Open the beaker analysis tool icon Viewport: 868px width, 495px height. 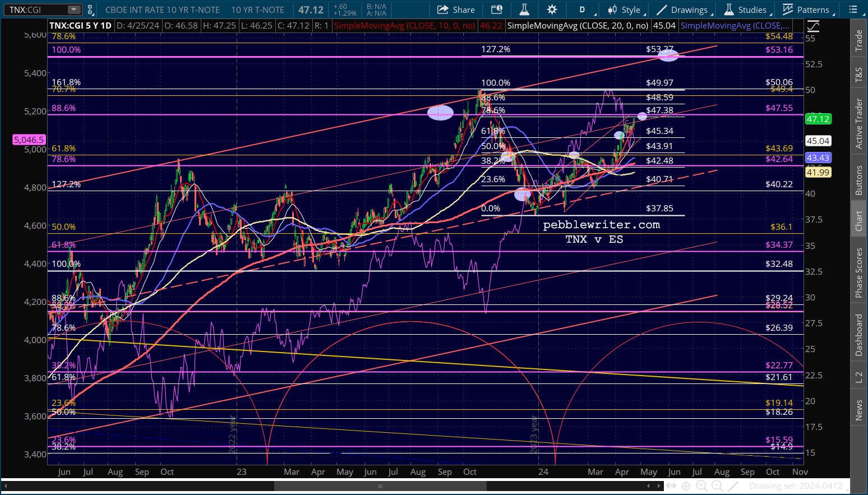coord(524,10)
